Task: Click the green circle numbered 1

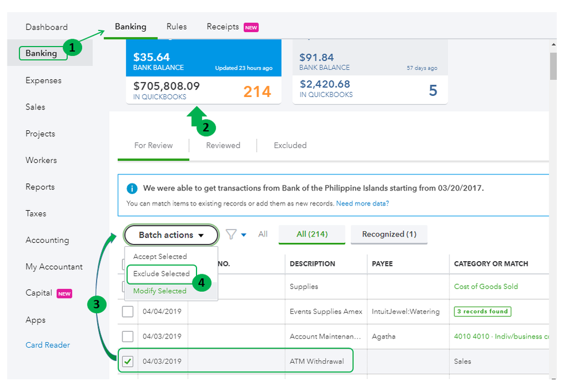Action: pos(72,48)
